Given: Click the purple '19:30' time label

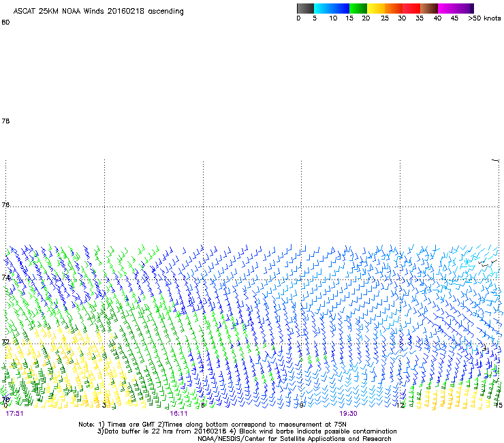Looking at the screenshot, I should click(x=348, y=414).
